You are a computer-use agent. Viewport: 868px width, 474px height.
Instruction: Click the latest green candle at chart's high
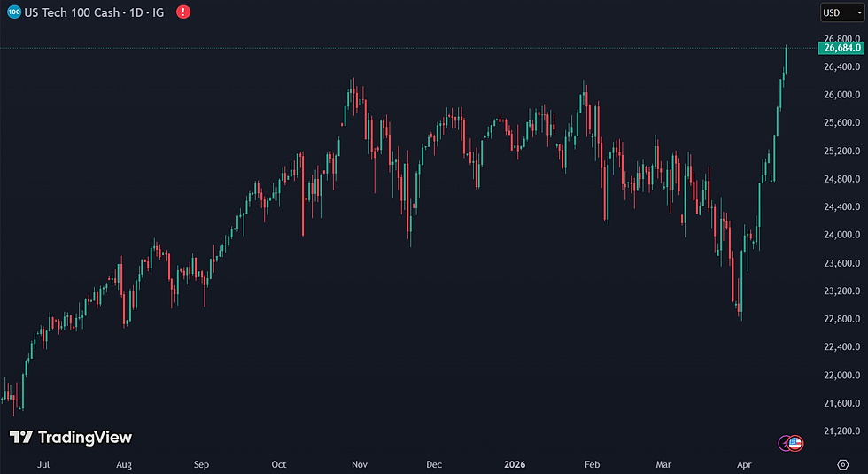[x=787, y=60]
